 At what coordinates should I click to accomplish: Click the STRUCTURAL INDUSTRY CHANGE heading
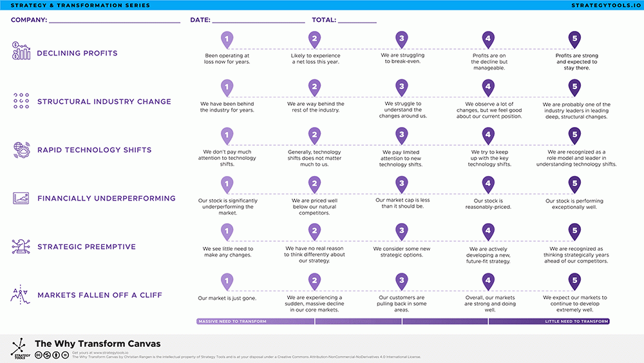pos(104,101)
